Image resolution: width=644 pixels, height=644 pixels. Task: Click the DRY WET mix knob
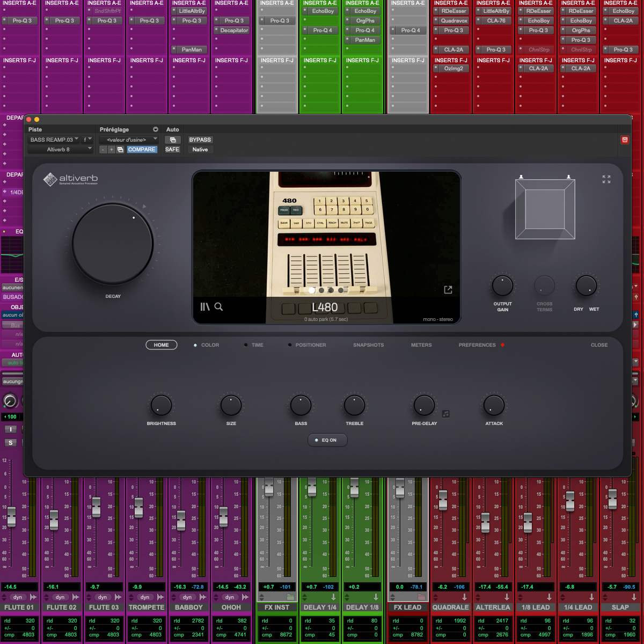(586, 286)
